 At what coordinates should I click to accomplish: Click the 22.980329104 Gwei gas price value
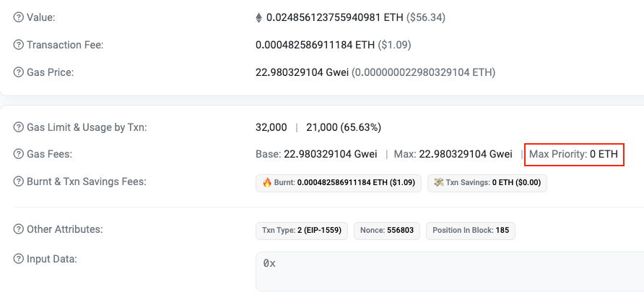[x=302, y=72]
